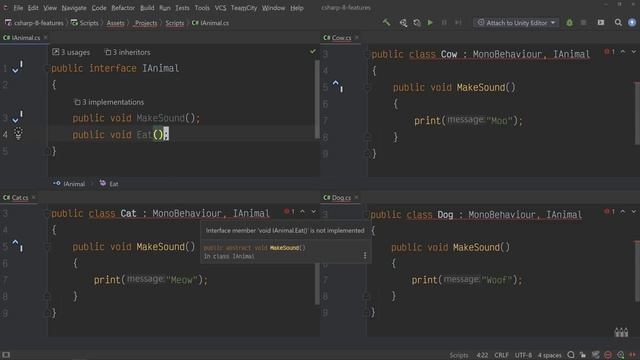Screen dimensions: 640x360
Task: Click the stop square toolbar icon
Action: pyautogui.click(x=583, y=23)
